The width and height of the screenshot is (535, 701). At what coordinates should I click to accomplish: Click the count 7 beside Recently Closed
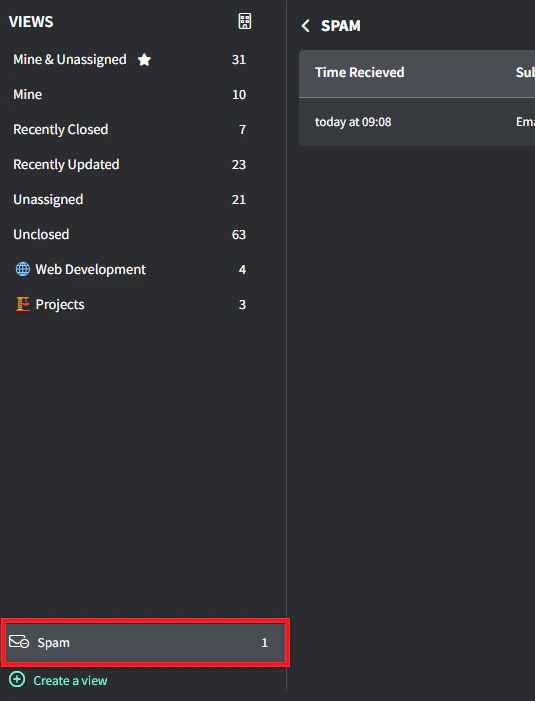click(x=242, y=130)
